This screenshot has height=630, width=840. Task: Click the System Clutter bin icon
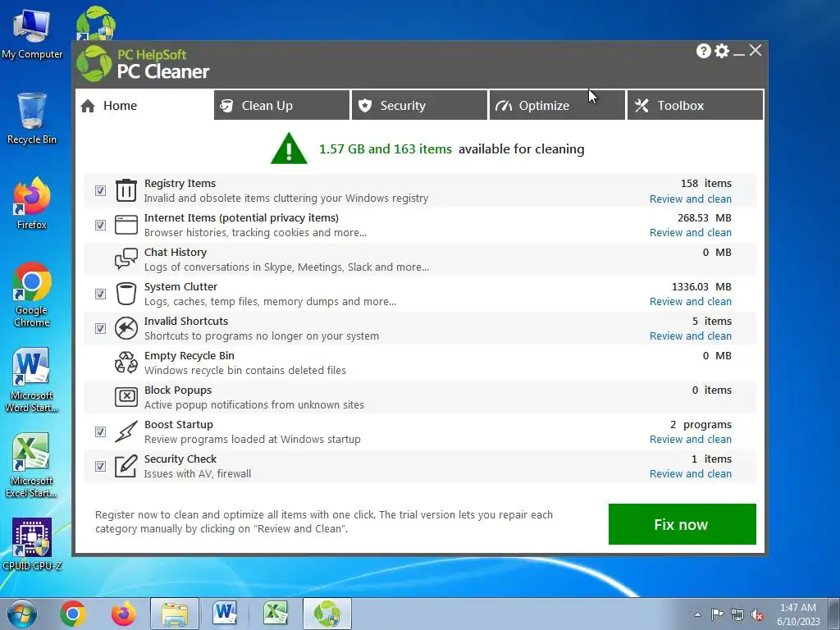126,294
